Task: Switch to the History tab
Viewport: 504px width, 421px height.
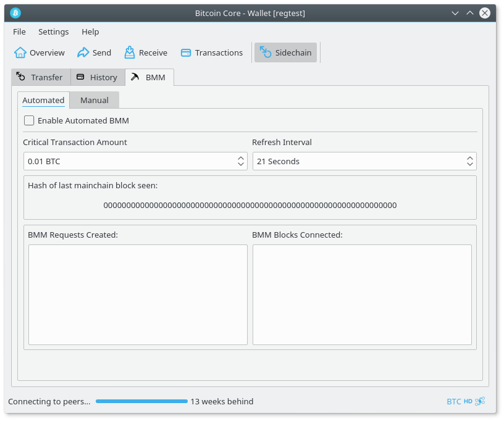Action: [98, 77]
